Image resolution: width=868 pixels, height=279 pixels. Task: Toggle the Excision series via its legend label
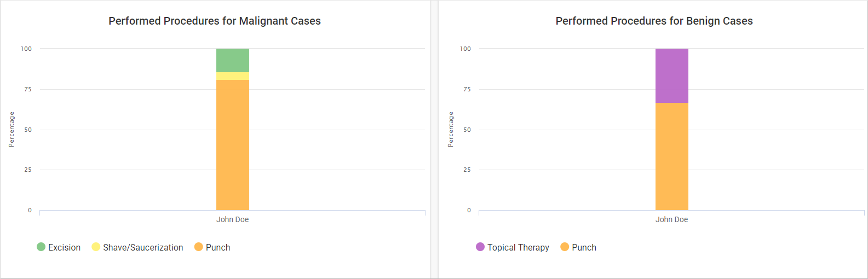(x=64, y=247)
